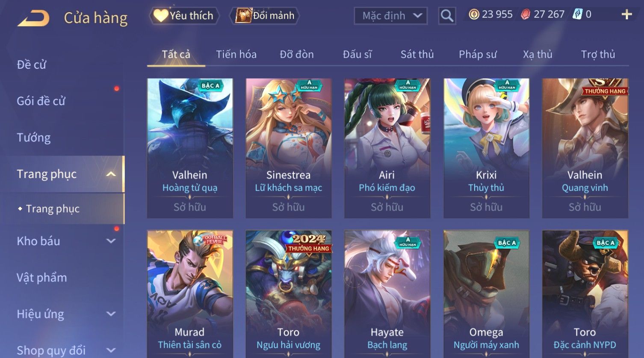This screenshot has width=644, height=358.
Task: Open the search magnifier icon
Action: click(447, 16)
